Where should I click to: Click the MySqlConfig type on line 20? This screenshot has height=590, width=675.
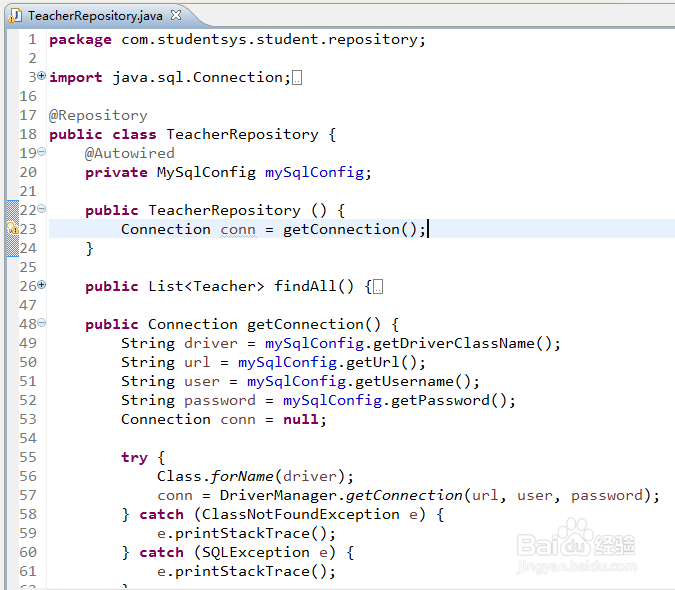[x=206, y=172]
